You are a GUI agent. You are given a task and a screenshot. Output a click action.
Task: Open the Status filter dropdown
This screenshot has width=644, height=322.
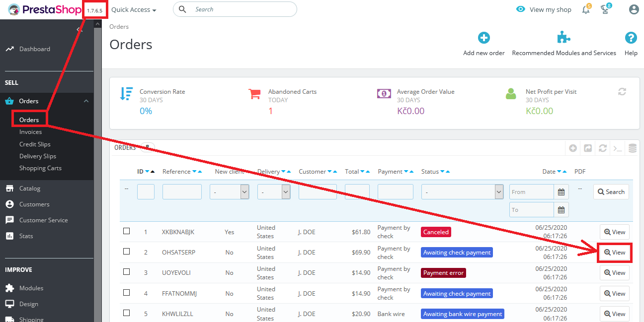(462, 192)
